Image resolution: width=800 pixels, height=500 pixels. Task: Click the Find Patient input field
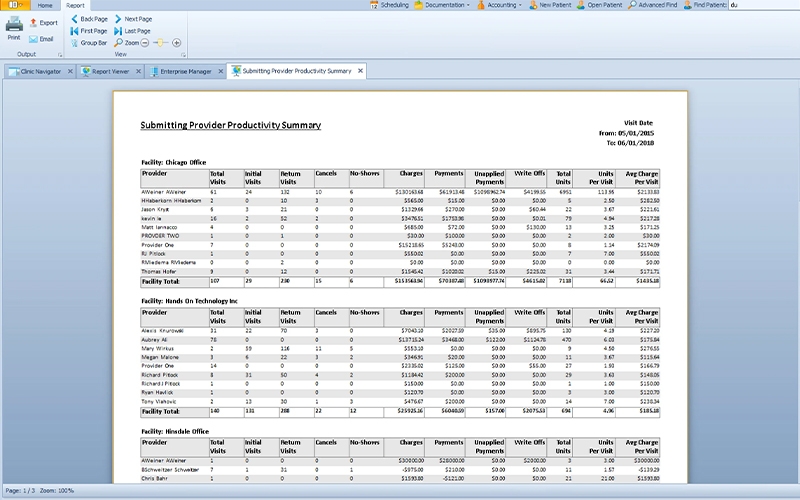coord(762,5)
